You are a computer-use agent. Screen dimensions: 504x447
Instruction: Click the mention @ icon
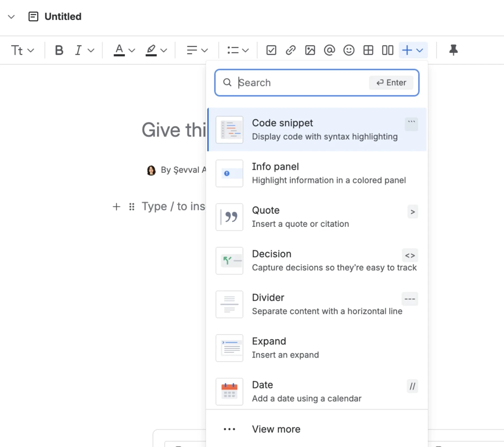(329, 50)
